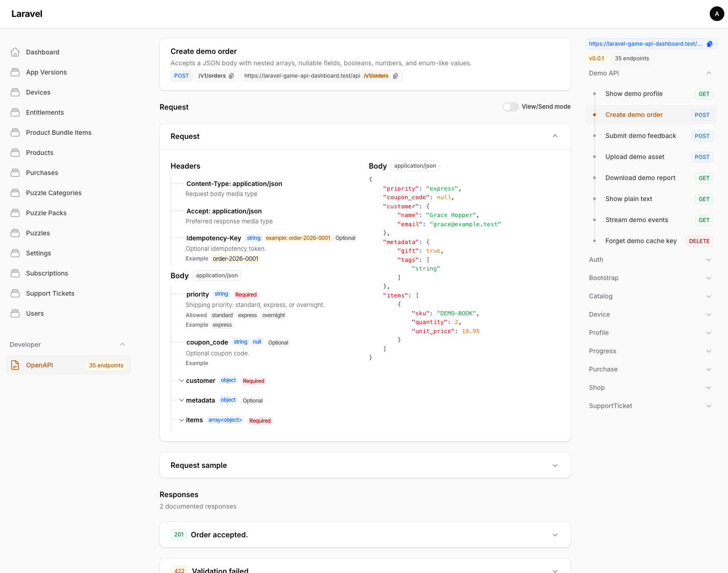
Task: Expand the items array field
Action: pos(182,420)
